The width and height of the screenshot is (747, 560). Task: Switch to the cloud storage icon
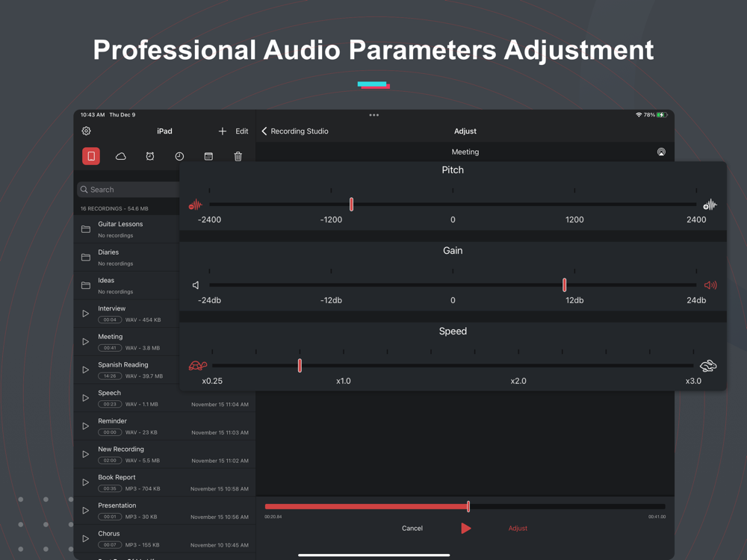(121, 156)
